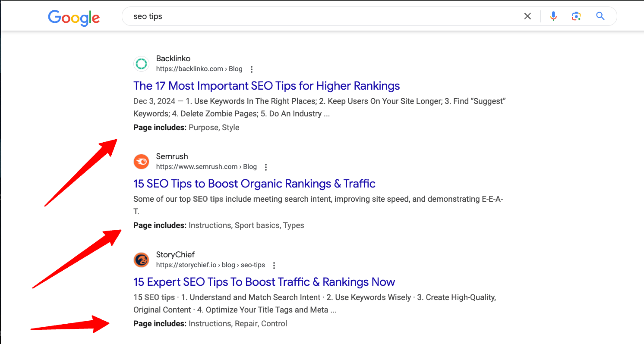Open "The 17 Most Important SEO Tips" result
Image resolution: width=644 pixels, height=344 pixels.
[266, 86]
